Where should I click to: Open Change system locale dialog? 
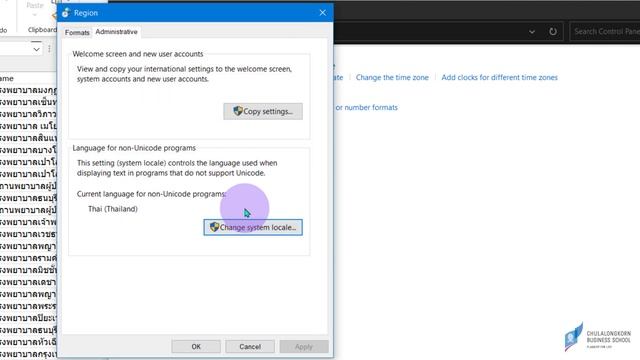point(253,227)
